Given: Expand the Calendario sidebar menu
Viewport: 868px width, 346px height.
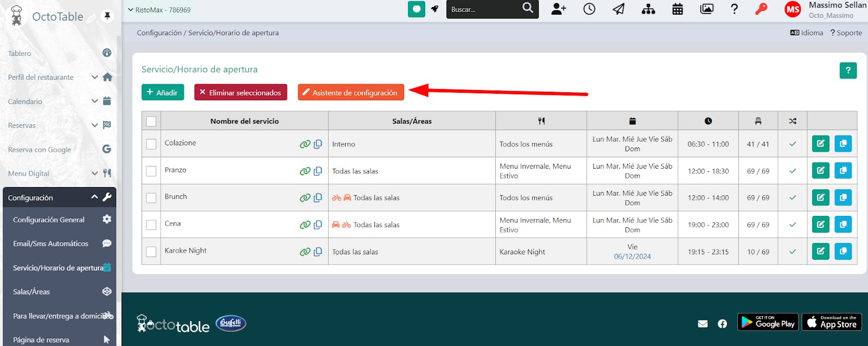Looking at the screenshot, I should (x=60, y=101).
